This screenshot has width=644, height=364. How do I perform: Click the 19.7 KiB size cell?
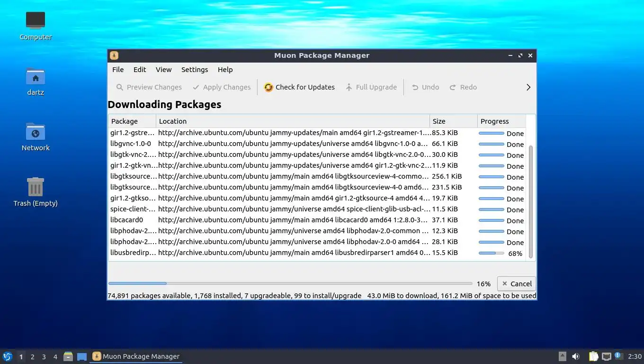pyautogui.click(x=445, y=198)
